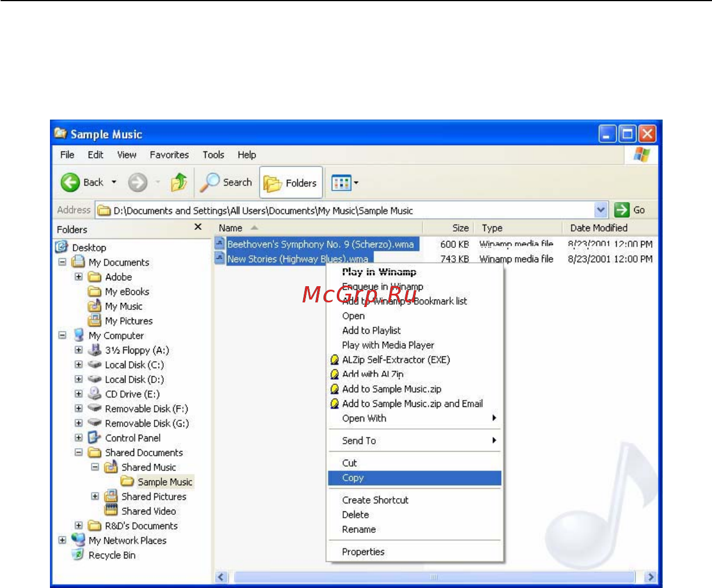Choose Play in Winamp
Screen dimensions: 712x588
pyautogui.click(x=379, y=272)
